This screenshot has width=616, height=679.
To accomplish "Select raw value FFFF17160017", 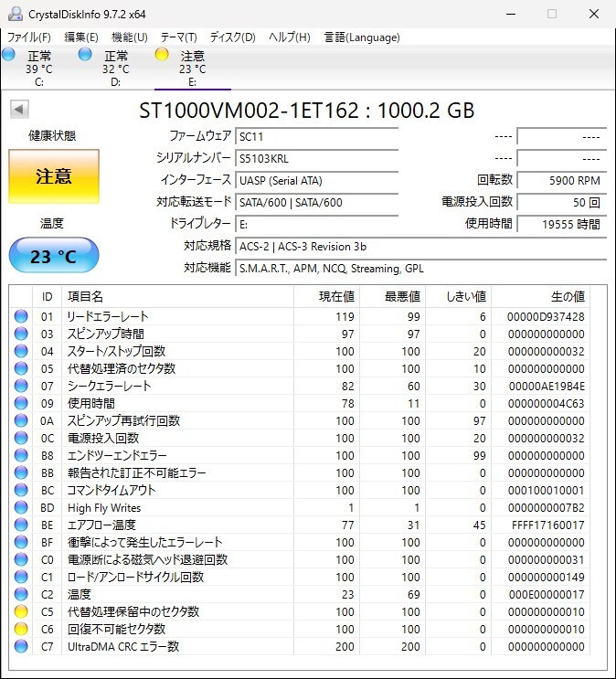I will point(548,525).
